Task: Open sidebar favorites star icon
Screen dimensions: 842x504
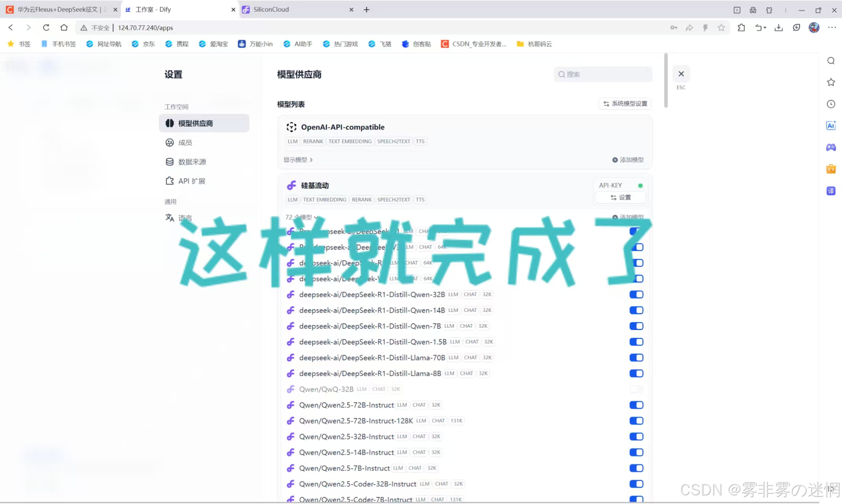Action: (x=831, y=82)
